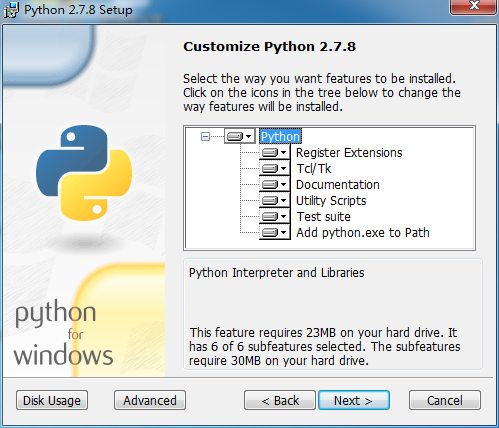Go back to previous setup step
The image size is (499, 428).
(280, 400)
